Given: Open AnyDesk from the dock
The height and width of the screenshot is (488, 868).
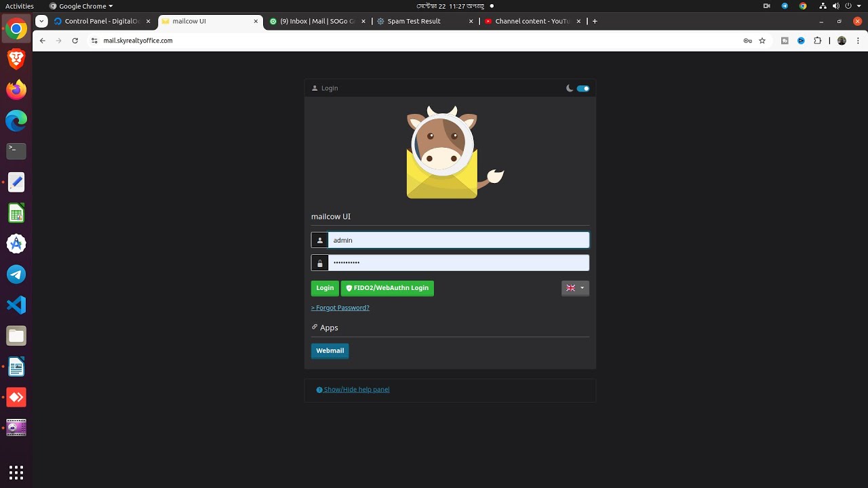Looking at the screenshot, I should (x=16, y=397).
